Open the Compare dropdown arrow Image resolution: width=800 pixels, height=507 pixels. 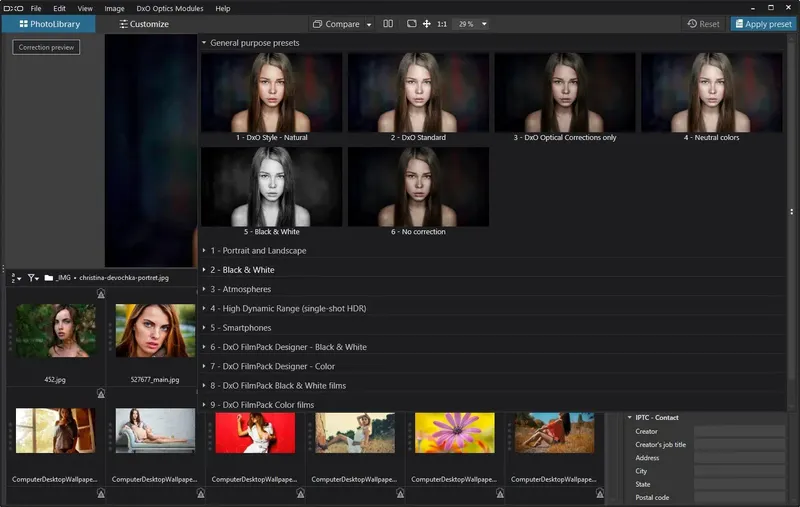pos(368,24)
